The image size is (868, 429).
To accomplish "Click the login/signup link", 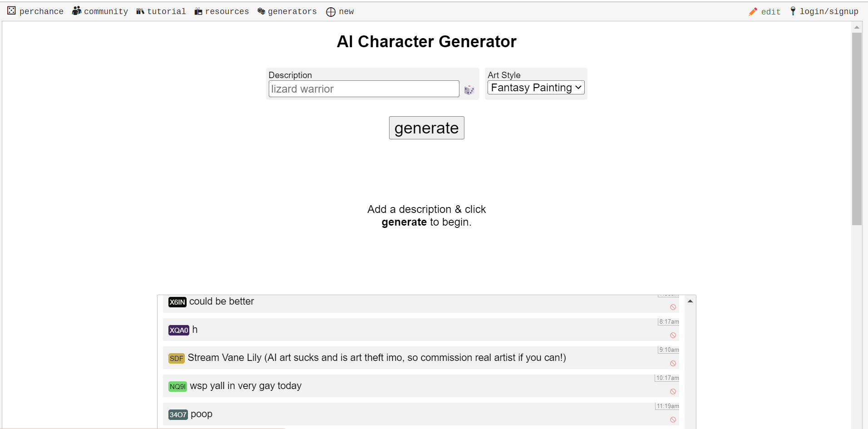I will pos(829,11).
